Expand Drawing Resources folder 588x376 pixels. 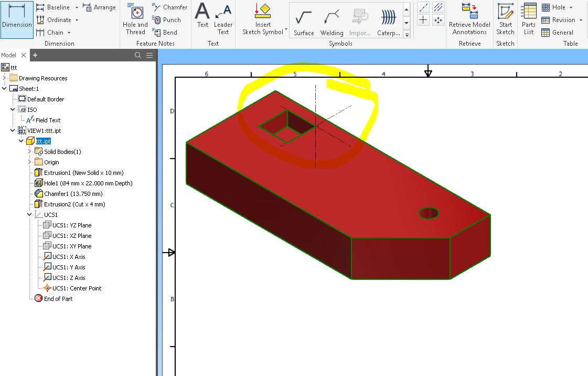pos(5,78)
